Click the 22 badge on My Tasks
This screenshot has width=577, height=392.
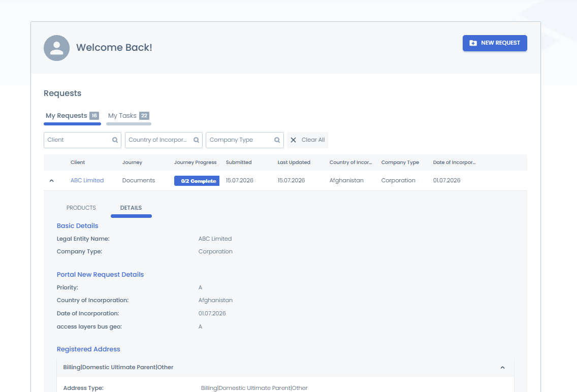pos(144,116)
